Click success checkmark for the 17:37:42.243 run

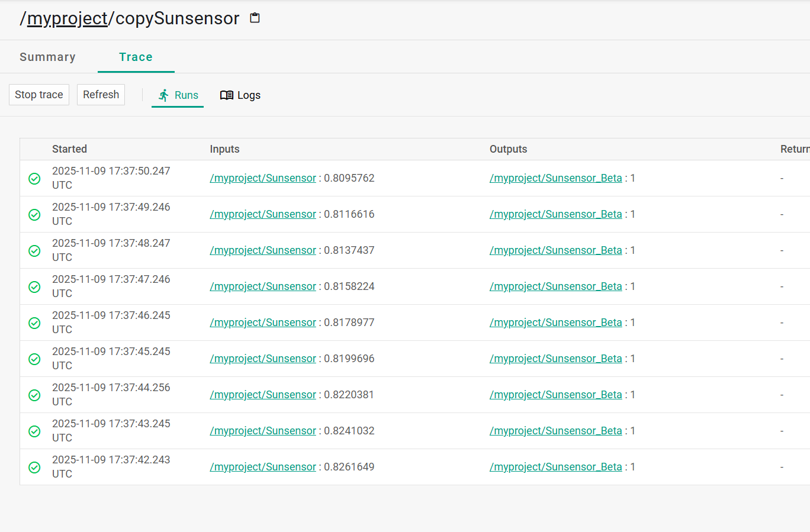click(x=35, y=467)
